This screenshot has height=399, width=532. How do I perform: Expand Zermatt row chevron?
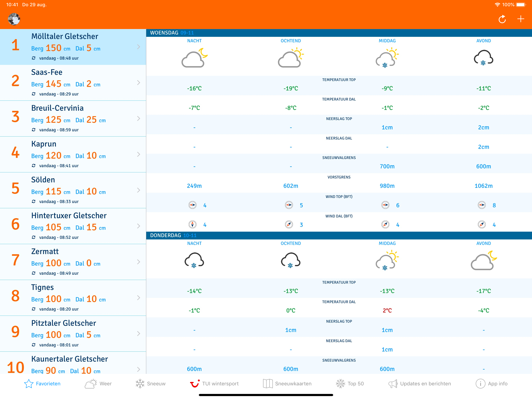click(138, 262)
